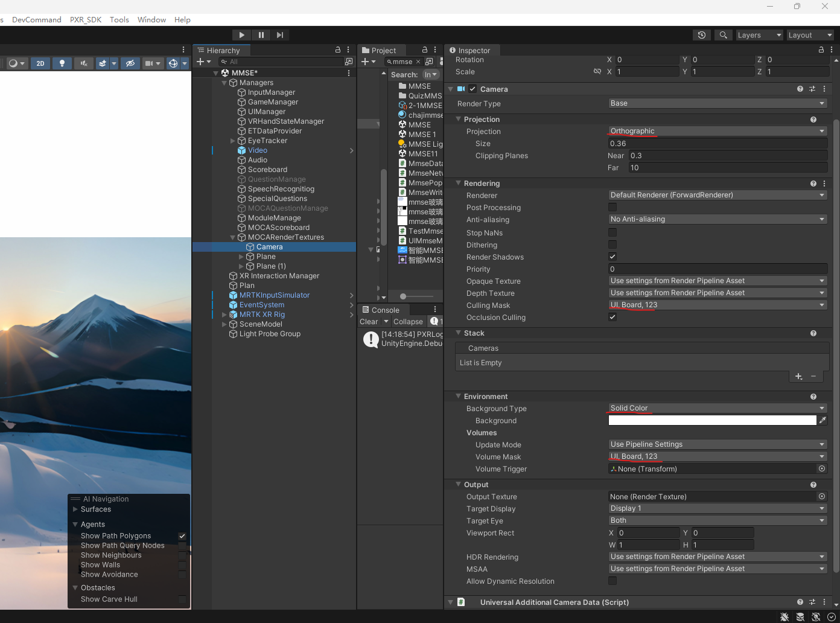Open object picker for Volume Trigger
840x623 pixels.
pyautogui.click(x=822, y=468)
